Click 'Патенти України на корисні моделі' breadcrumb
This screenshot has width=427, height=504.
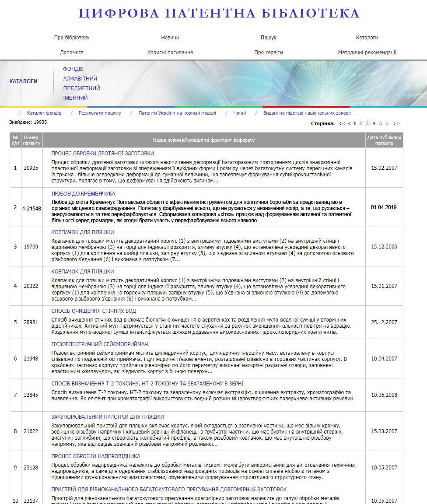(x=177, y=113)
